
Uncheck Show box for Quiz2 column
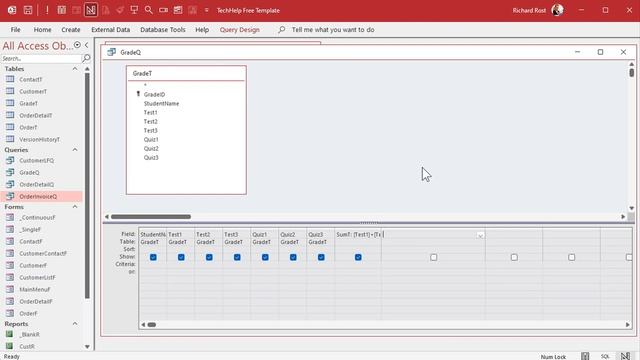(x=293, y=257)
